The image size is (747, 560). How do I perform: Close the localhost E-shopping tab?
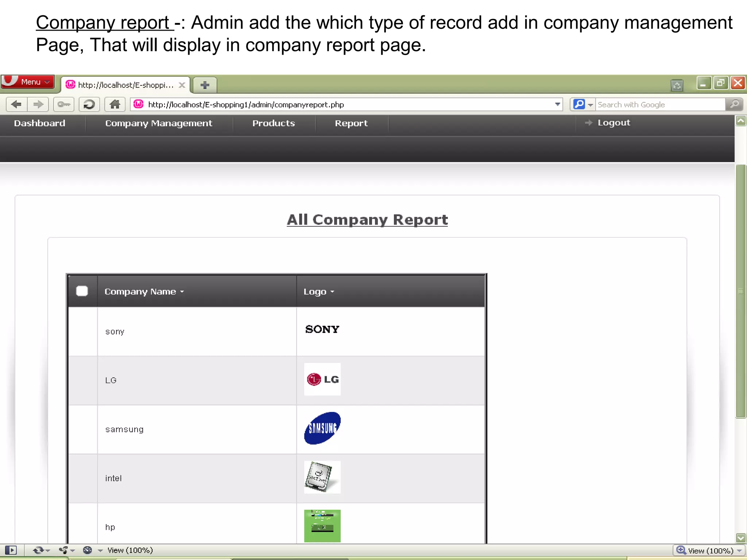point(182,85)
